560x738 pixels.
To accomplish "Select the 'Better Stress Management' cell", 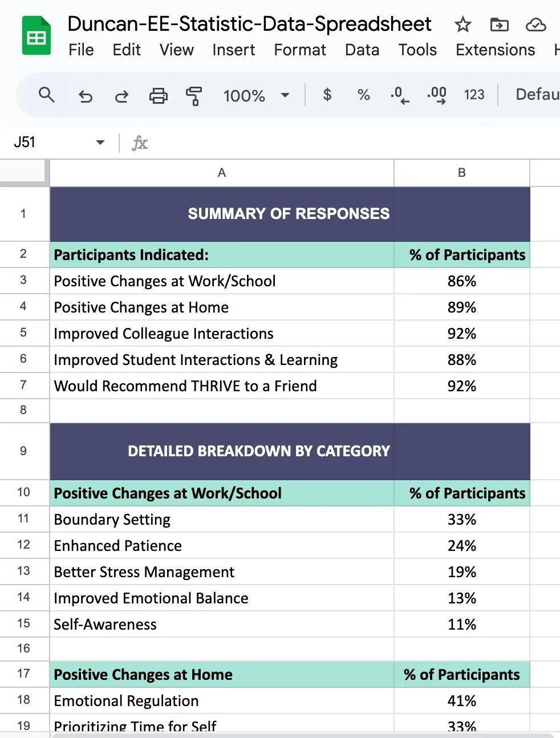I will click(222, 572).
